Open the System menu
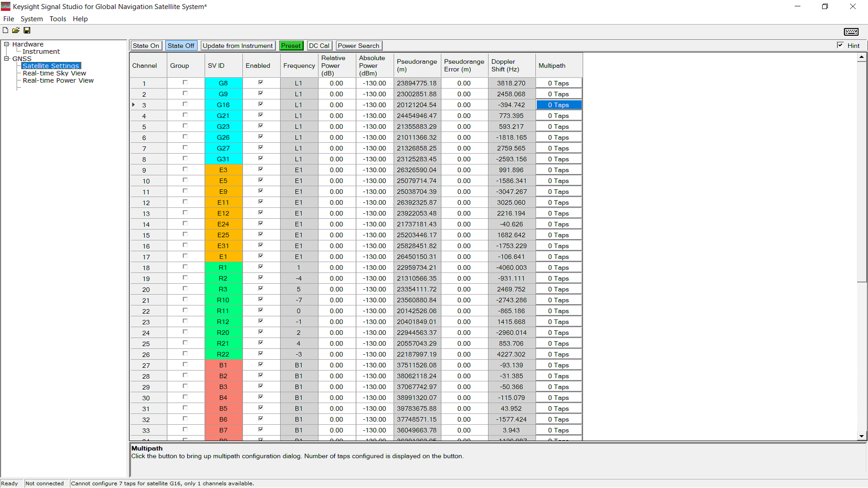Viewport: 868px width, 488px height. point(32,19)
